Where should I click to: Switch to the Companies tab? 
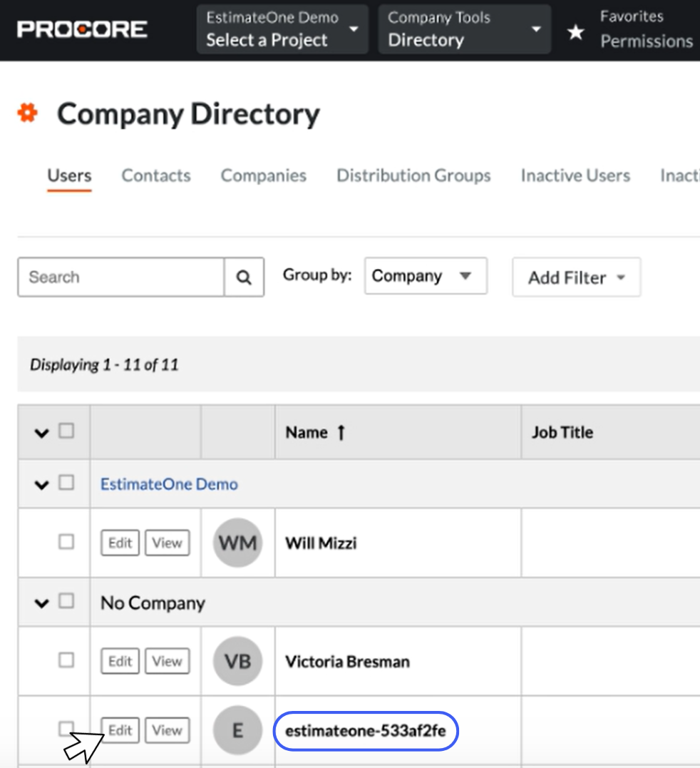(x=263, y=175)
